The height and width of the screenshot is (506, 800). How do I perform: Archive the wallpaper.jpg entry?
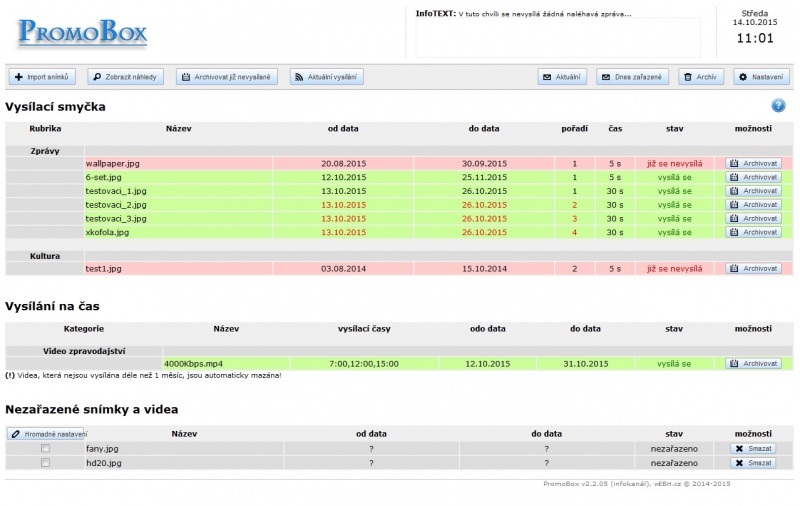pyautogui.click(x=754, y=164)
